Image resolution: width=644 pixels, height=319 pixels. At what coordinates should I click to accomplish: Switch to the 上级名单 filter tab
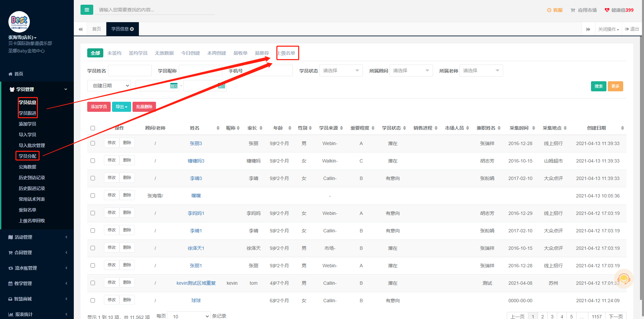[x=286, y=53]
